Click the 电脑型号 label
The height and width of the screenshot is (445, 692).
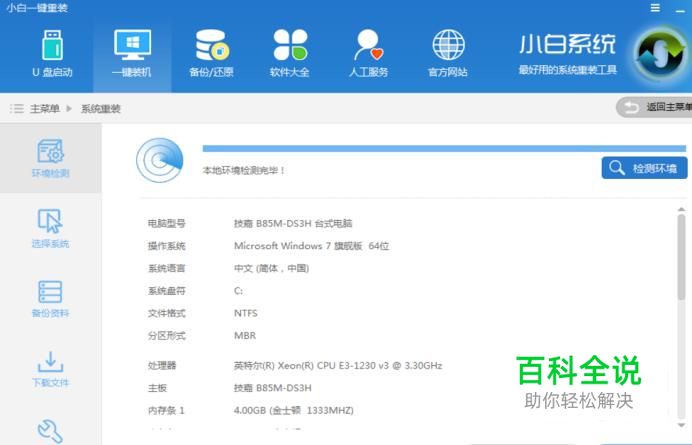[166, 223]
